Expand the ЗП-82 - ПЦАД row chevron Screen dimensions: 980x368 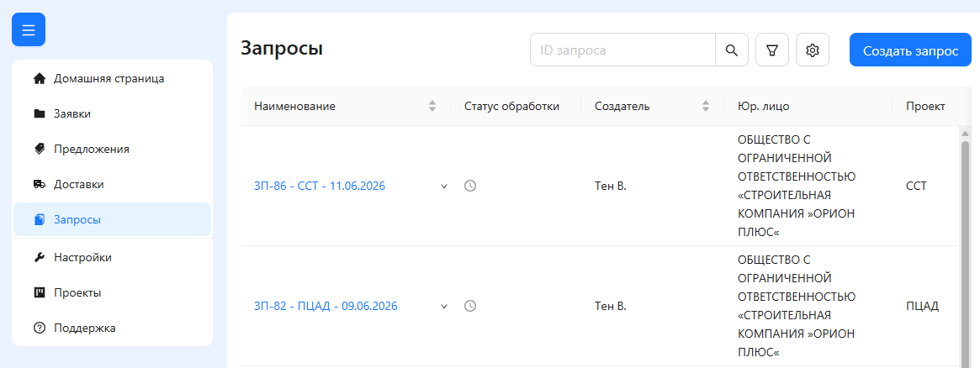[x=444, y=307]
